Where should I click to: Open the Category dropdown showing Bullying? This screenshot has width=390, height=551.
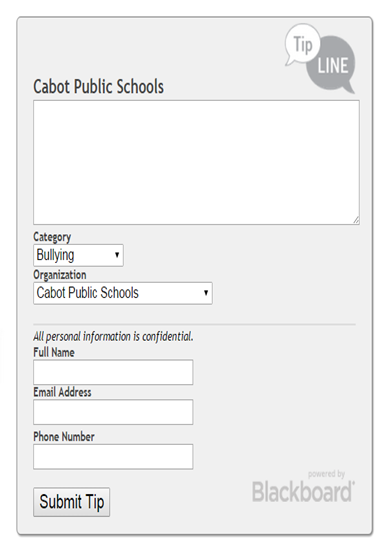(78, 255)
